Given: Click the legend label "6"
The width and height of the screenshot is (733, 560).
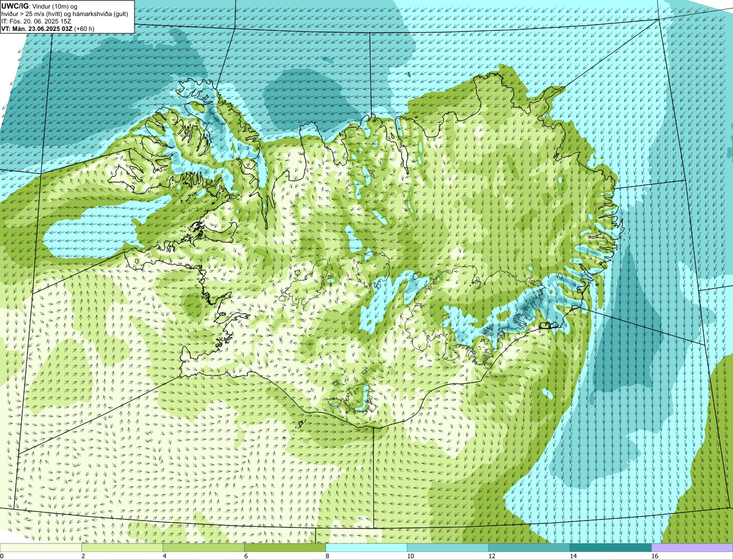Looking at the screenshot, I should (x=246, y=556).
